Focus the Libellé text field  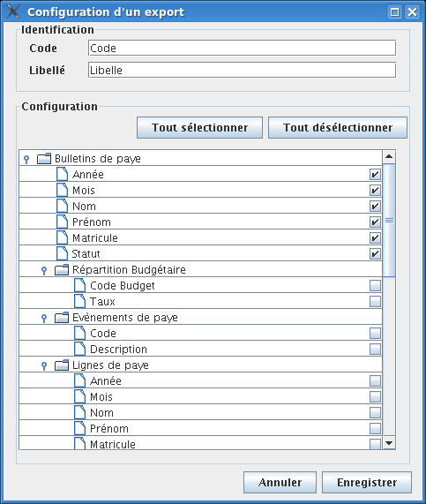coord(242,70)
